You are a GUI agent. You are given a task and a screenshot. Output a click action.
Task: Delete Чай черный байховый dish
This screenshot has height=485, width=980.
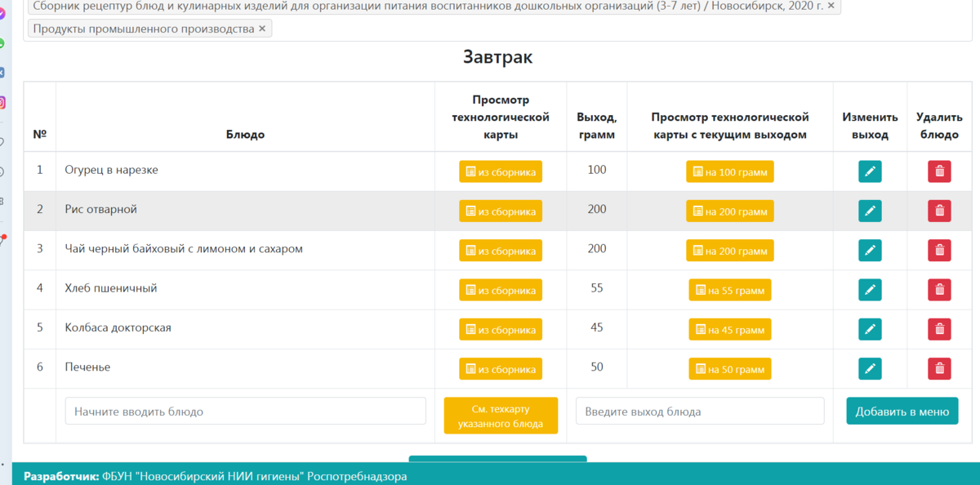click(x=939, y=251)
